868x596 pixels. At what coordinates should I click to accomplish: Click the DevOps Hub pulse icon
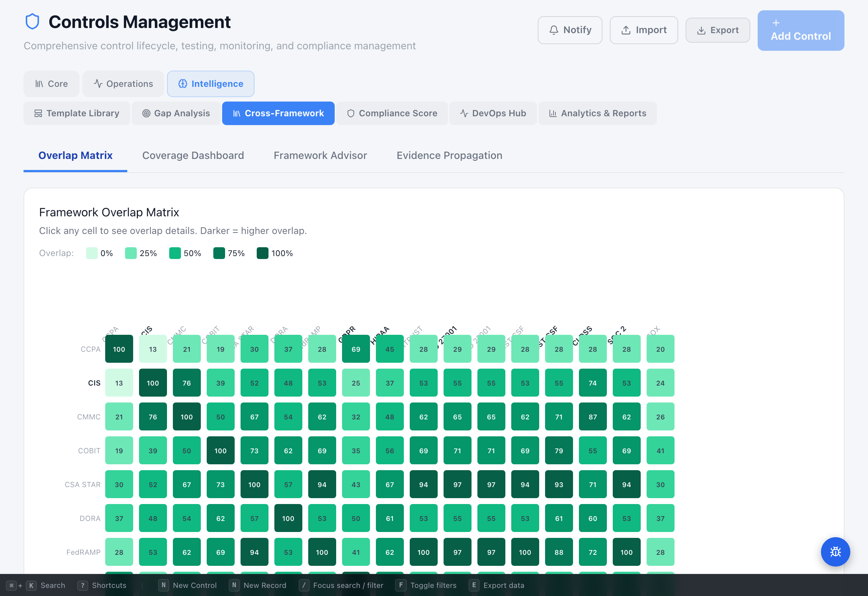coord(463,113)
